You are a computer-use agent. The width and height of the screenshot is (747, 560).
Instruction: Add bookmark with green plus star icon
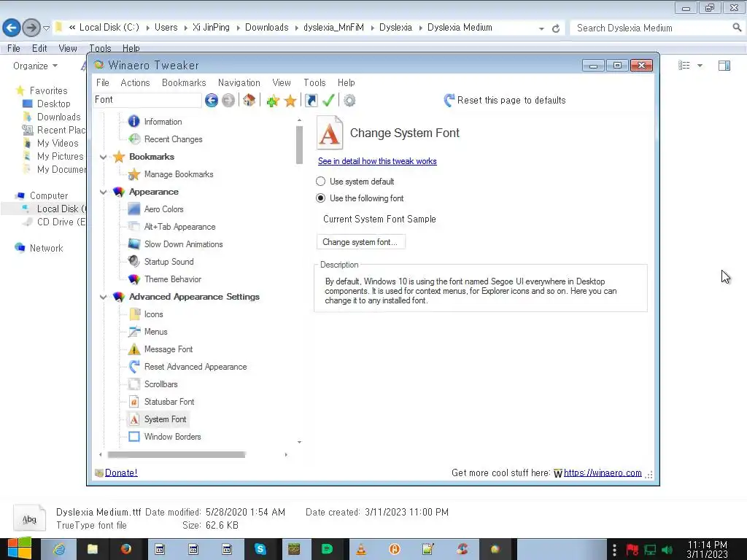pos(273,101)
